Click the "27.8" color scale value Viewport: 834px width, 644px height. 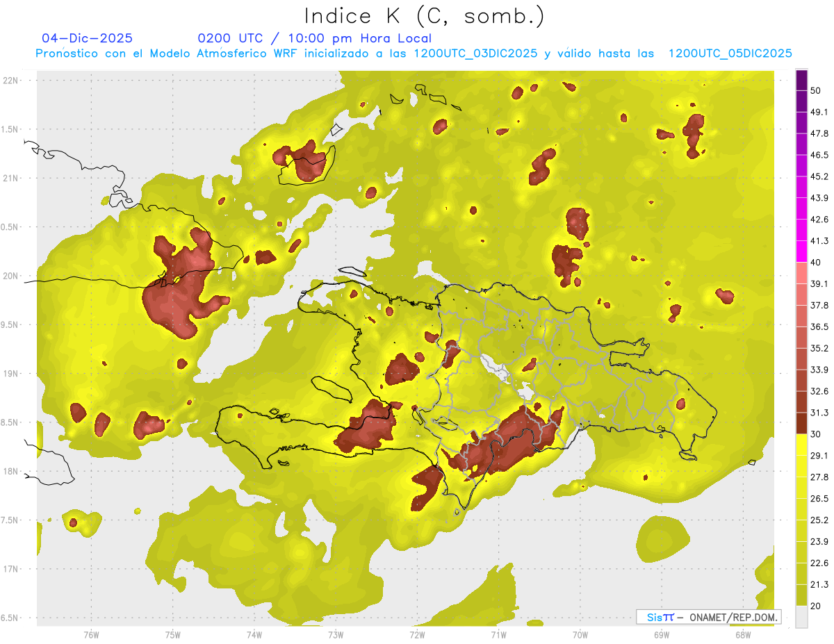pyautogui.click(x=819, y=477)
